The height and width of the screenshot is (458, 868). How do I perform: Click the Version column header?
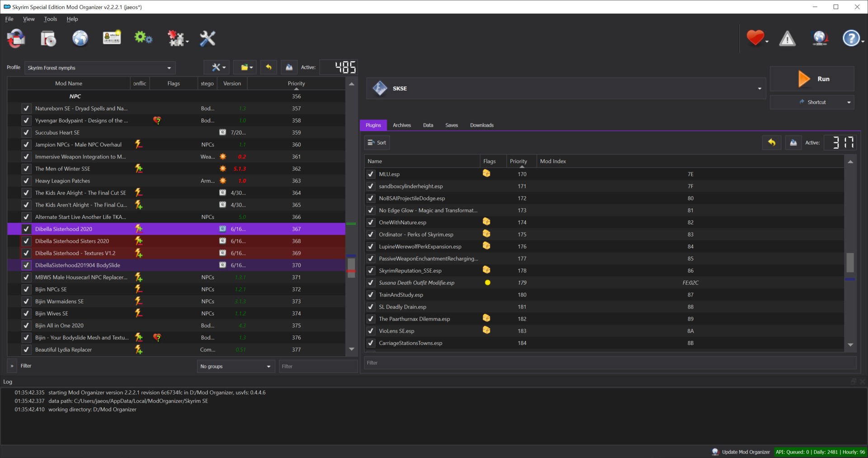point(232,84)
